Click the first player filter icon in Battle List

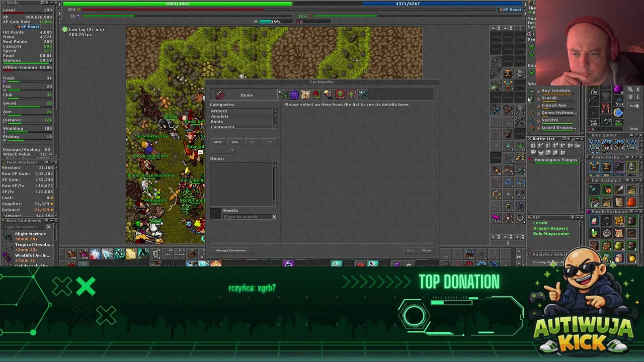[x=533, y=145]
